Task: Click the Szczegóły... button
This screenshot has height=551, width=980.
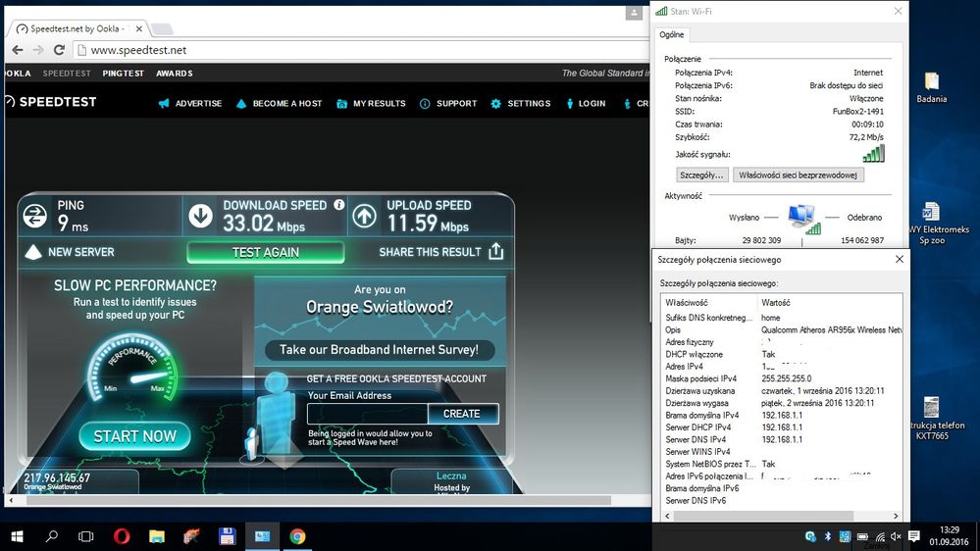Action: pyautogui.click(x=701, y=175)
